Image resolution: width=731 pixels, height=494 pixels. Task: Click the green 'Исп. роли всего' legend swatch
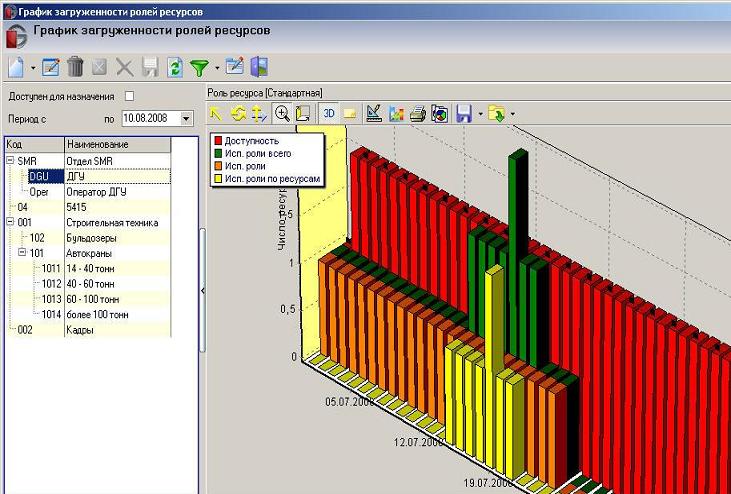point(217,153)
